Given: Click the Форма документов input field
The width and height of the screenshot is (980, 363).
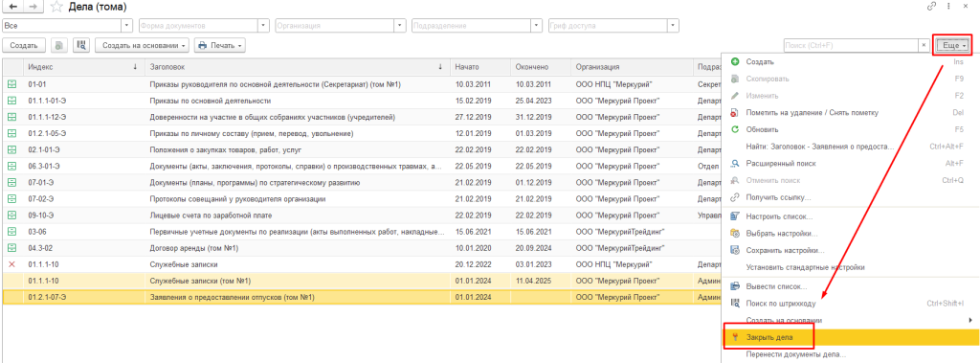Looking at the screenshot, I should pyautogui.click(x=199, y=26).
